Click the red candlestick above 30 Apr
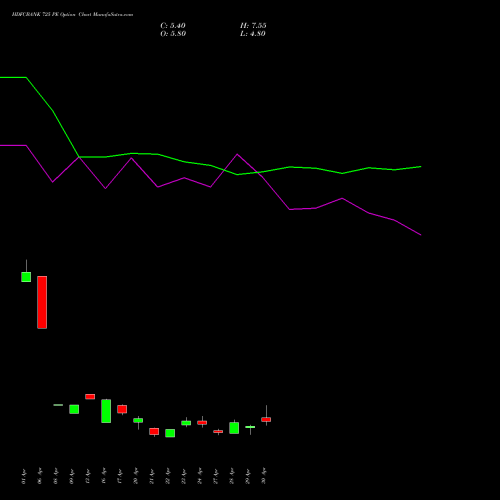The width and height of the screenshot is (500, 500). 266,419
